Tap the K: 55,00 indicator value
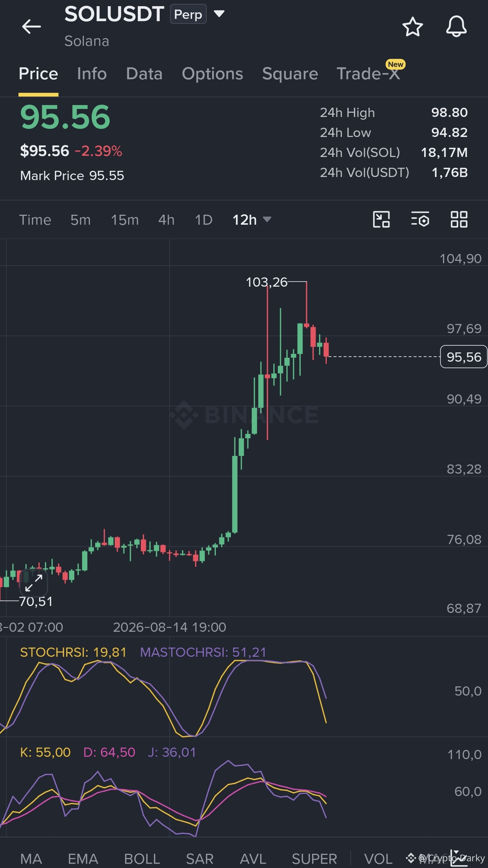Viewport: 488px width, 868px height. click(x=45, y=752)
